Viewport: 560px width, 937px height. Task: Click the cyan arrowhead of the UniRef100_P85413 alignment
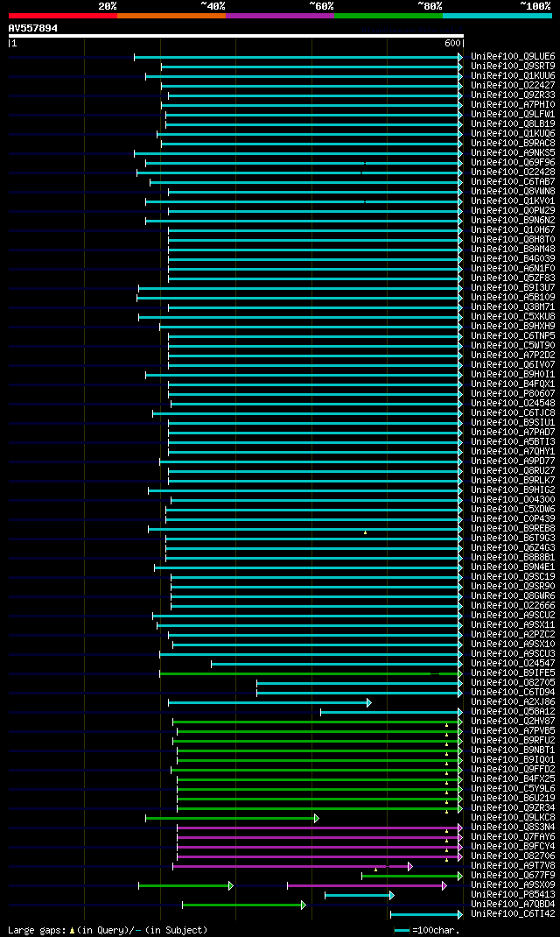tap(392, 895)
